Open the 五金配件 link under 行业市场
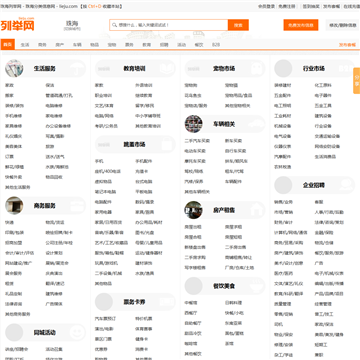Image resolution: width=360 pixels, height=360 pixels. pyautogui.click(x=283, y=95)
